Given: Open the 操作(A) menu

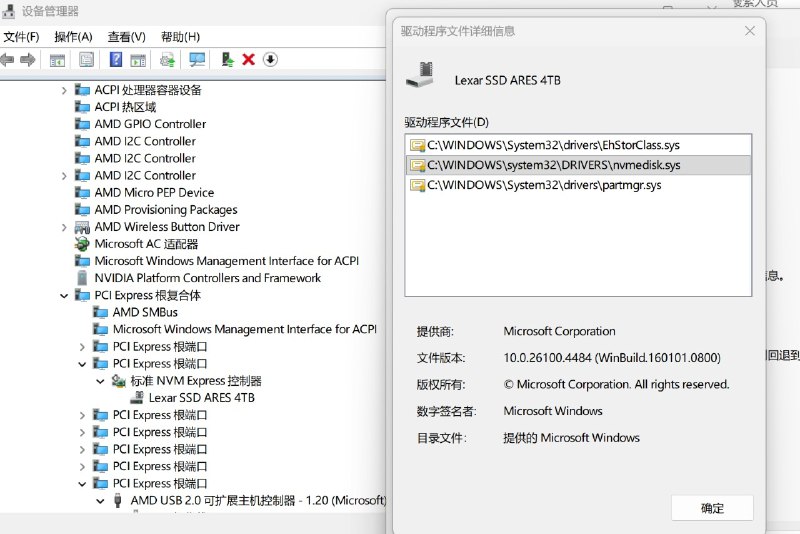Looking at the screenshot, I should (x=73, y=37).
